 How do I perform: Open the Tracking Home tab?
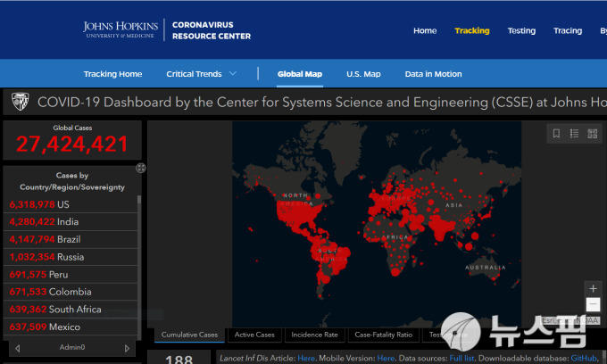(112, 74)
